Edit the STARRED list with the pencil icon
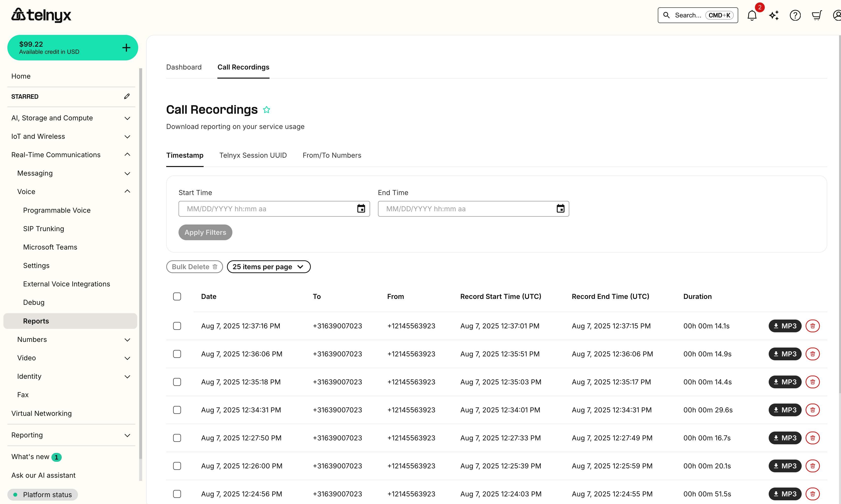This screenshot has width=841, height=504. [126, 96]
